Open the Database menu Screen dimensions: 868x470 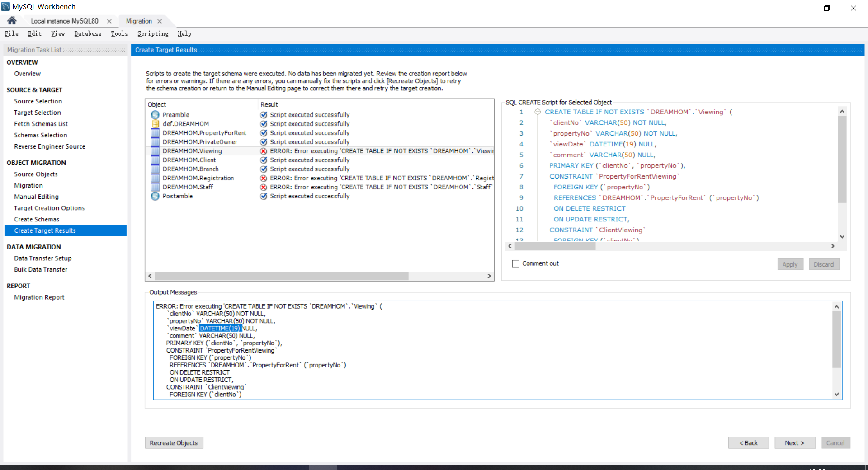(87, 33)
